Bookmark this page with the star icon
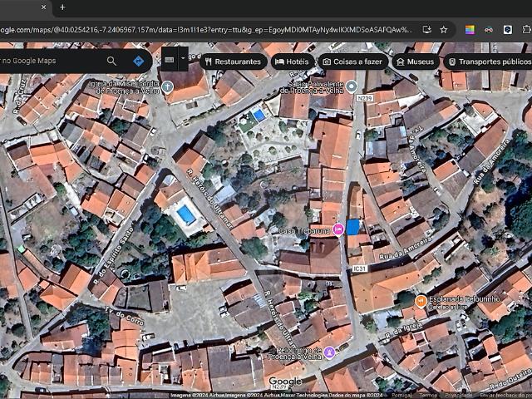Viewport: 532px width, 399px height. (x=443, y=30)
